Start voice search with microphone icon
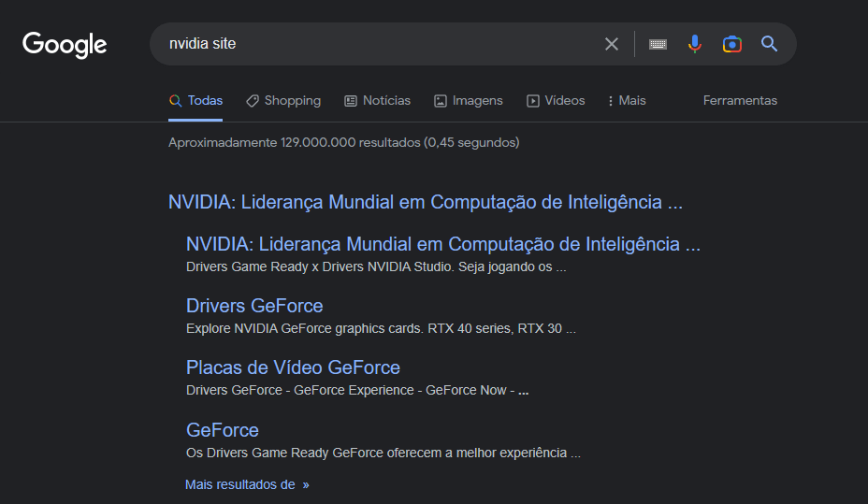868x504 pixels. 695,44
